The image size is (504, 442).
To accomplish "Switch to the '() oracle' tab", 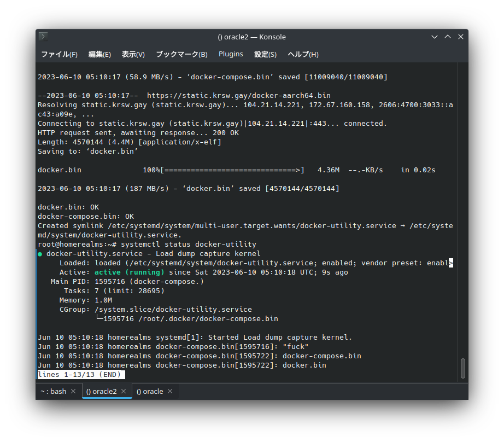I will click(x=149, y=391).
